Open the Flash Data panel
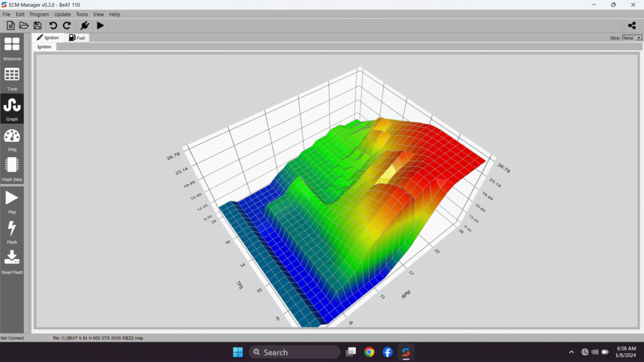This screenshot has width=644, height=362. [x=12, y=168]
